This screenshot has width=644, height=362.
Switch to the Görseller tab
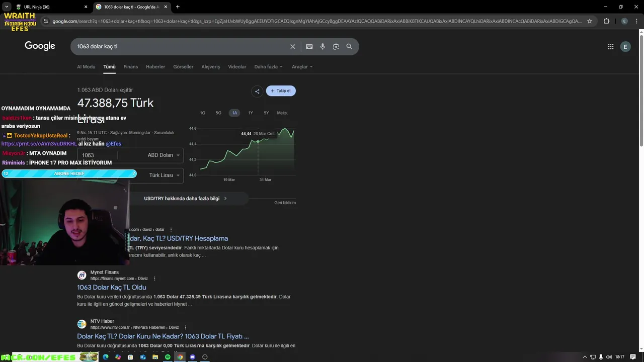tap(183, 67)
